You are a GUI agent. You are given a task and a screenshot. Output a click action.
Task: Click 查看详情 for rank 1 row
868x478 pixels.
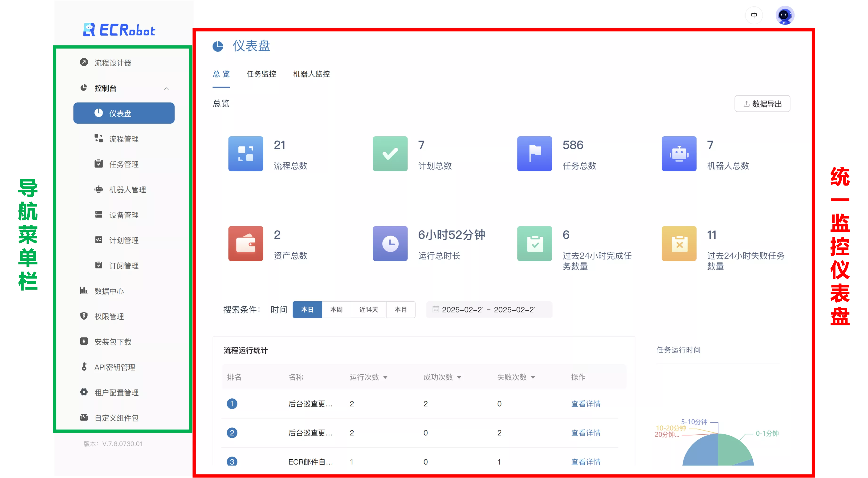point(586,404)
